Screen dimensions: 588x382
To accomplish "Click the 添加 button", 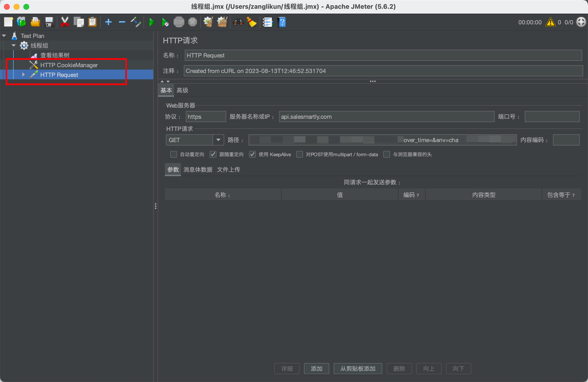I will [x=316, y=368].
